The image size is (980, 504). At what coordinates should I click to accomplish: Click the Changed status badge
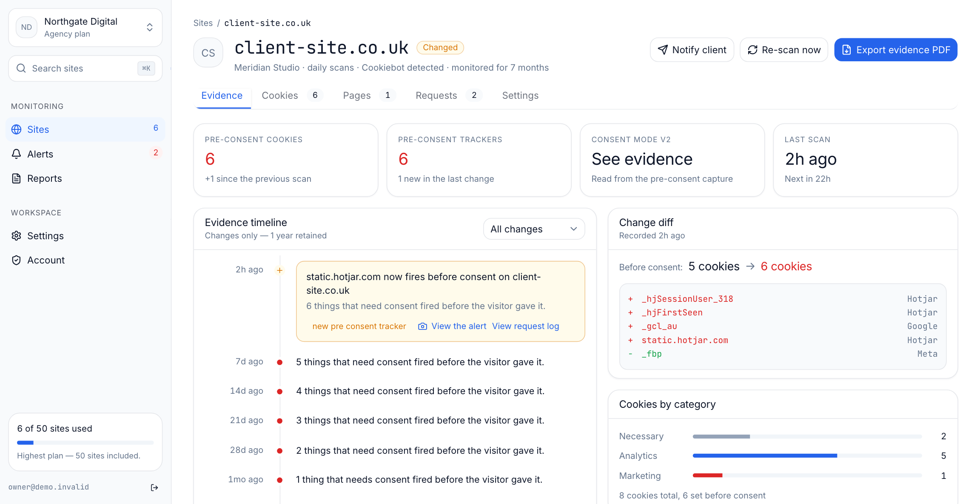pyautogui.click(x=440, y=47)
